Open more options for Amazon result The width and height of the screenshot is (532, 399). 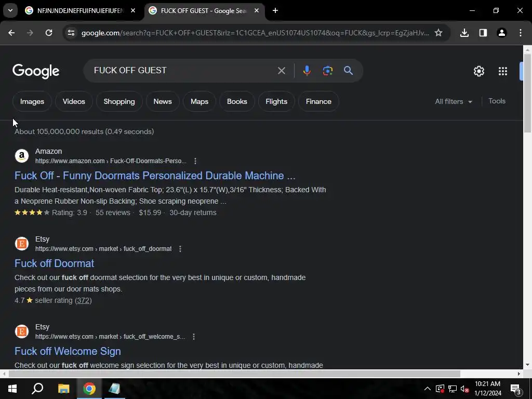point(195,161)
